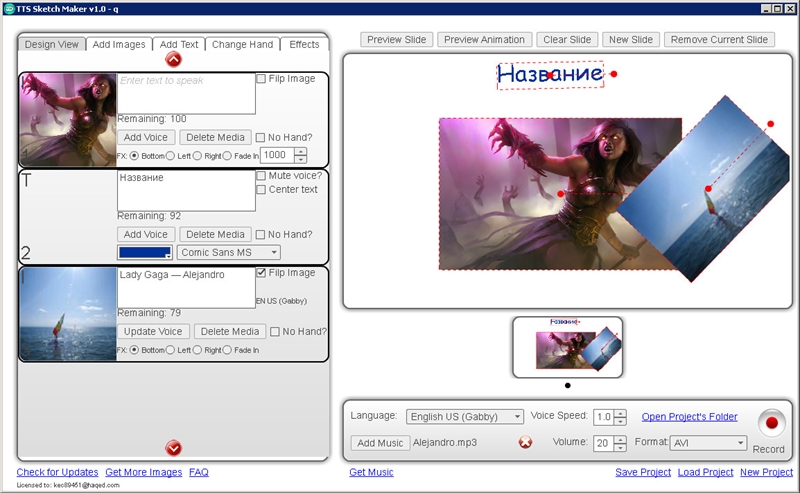The image size is (800, 493).
Task: Click the red up-arrow scroll icon
Action: [173, 60]
